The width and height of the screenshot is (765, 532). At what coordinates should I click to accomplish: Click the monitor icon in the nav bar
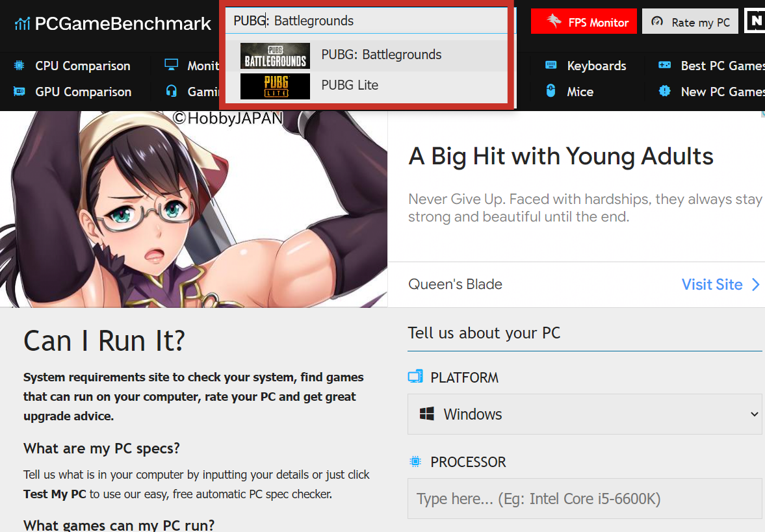[172, 65]
